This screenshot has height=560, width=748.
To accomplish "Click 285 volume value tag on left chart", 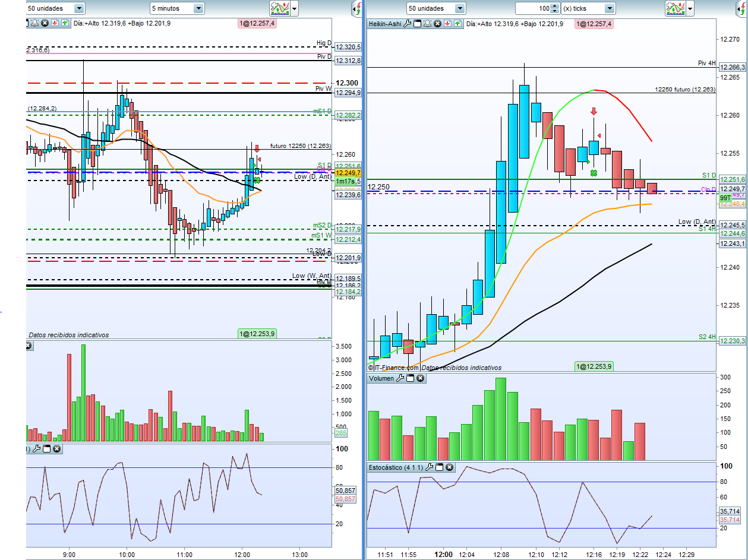I will tap(341, 434).
